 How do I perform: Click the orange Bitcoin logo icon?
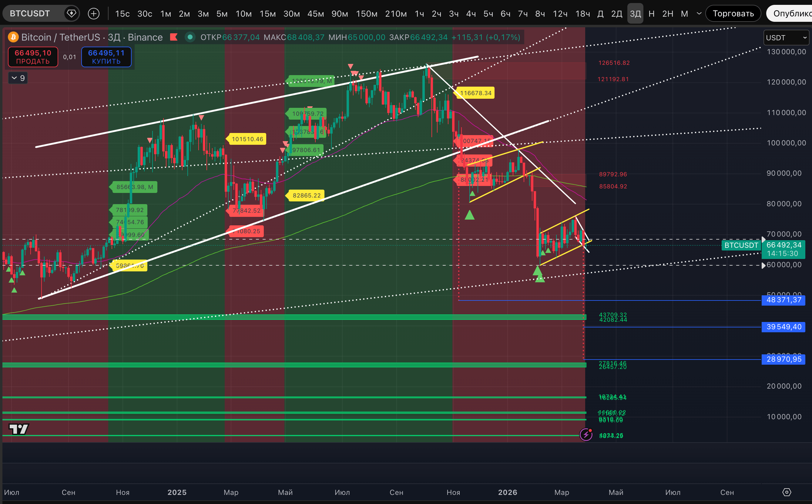pyautogui.click(x=13, y=37)
